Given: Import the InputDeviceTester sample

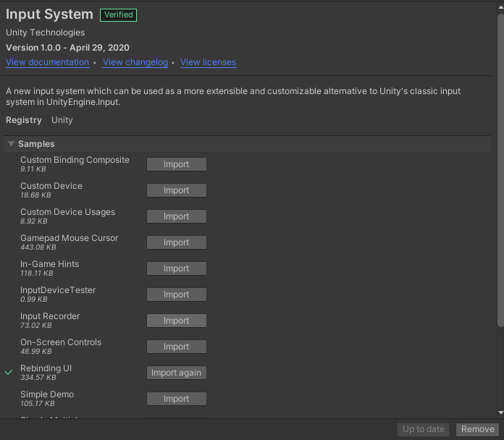Looking at the screenshot, I should pyautogui.click(x=176, y=295).
